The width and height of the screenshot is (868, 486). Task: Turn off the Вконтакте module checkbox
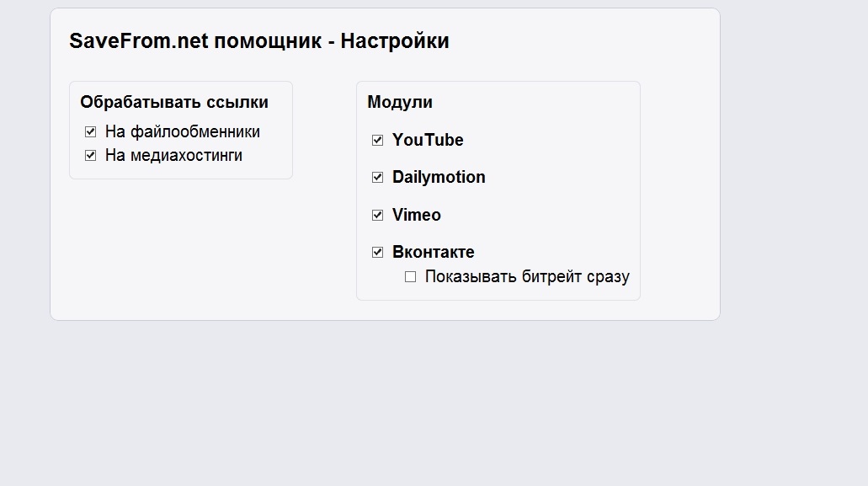[x=378, y=252]
